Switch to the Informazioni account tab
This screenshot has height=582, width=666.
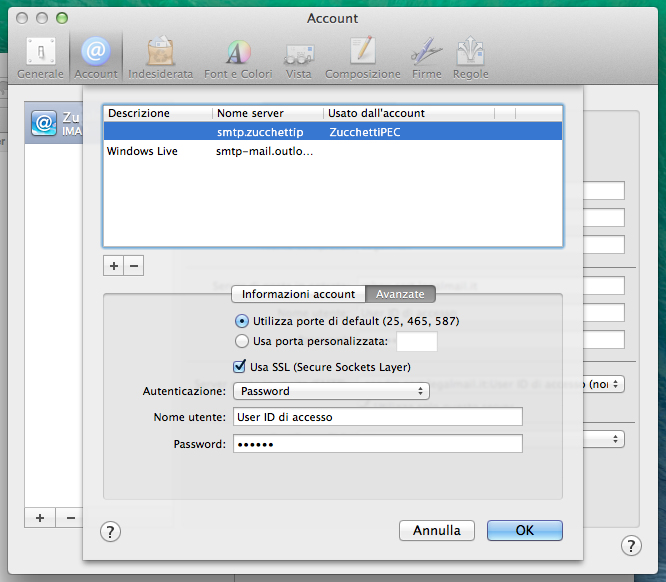[x=298, y=294]
